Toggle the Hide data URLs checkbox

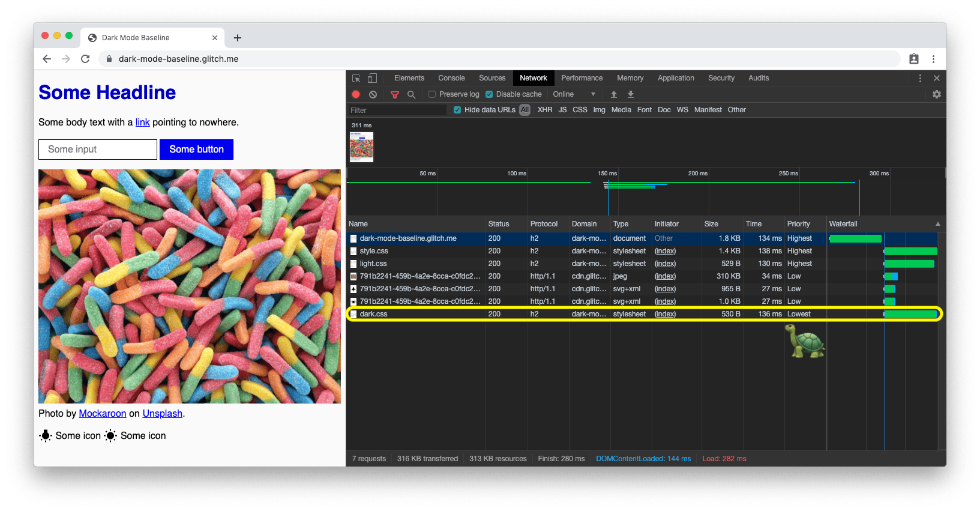pos(457,110)
